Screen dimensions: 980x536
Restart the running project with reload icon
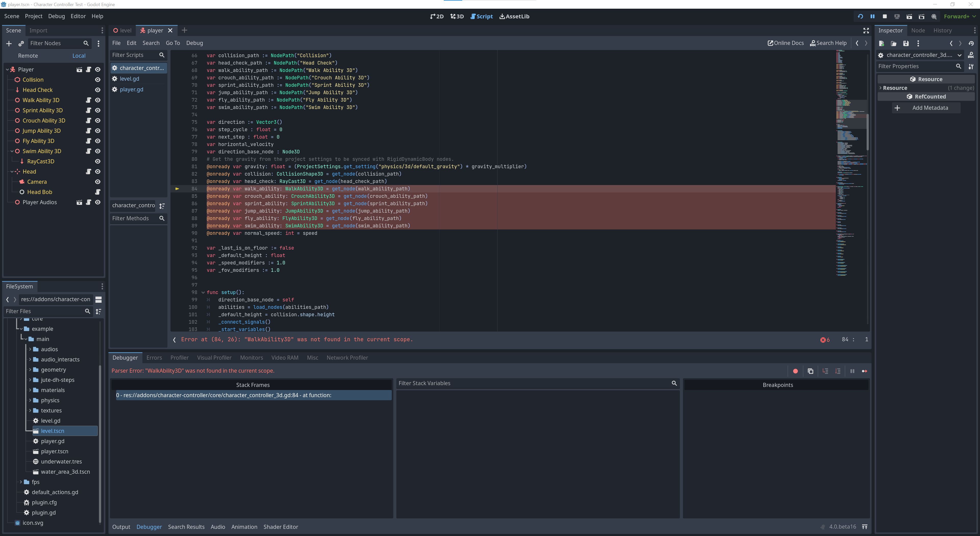point(860,16)
